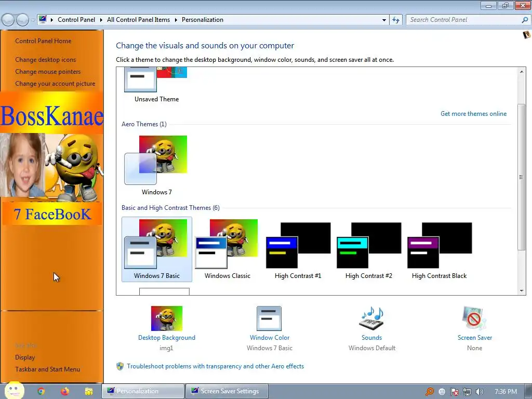Image resolution: width=532 pixels, height=399 pixels.
Task: Open the Screen Saver icon
Action: [474, 318]
